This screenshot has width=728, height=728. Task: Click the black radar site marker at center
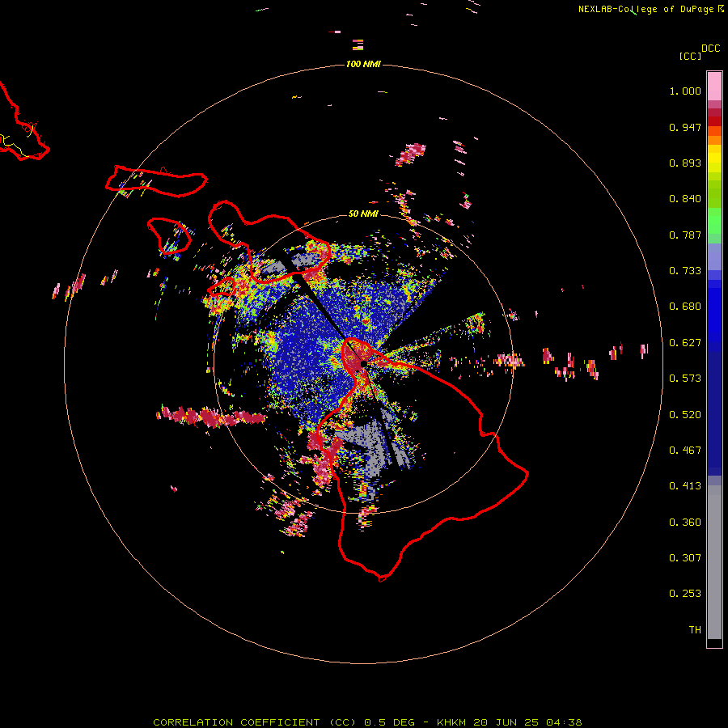click(x=363, y=363)
